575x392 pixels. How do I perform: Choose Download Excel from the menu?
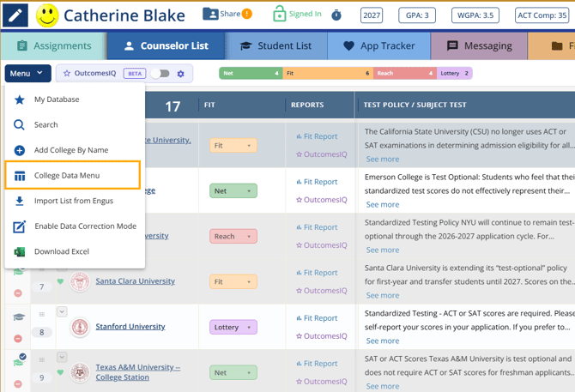pos(73,251)
